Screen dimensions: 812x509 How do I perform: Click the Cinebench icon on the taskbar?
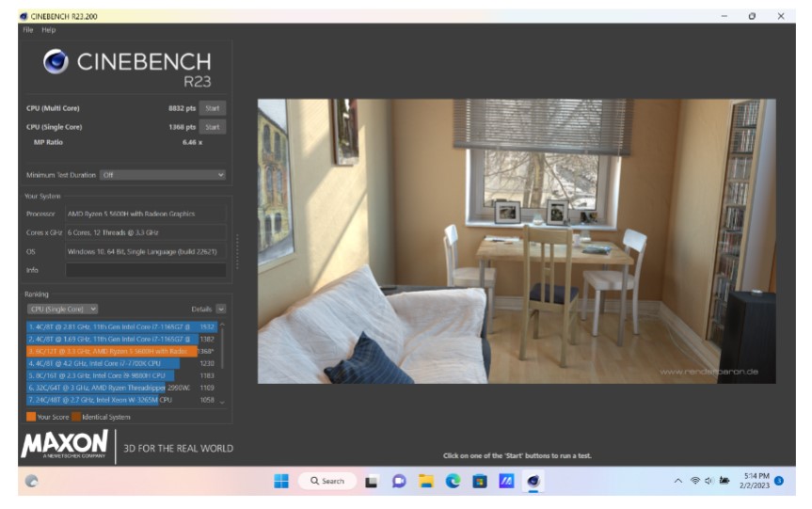533,482
